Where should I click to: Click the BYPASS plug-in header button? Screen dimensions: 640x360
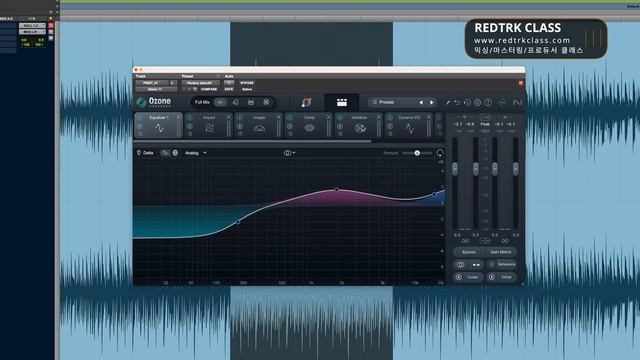click(x=247, y=83)
